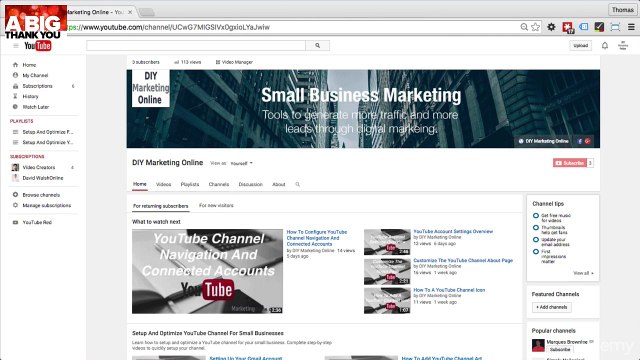Open the 113 views analytics link
This screenshot has height=360, width=640.
[188, 62]
